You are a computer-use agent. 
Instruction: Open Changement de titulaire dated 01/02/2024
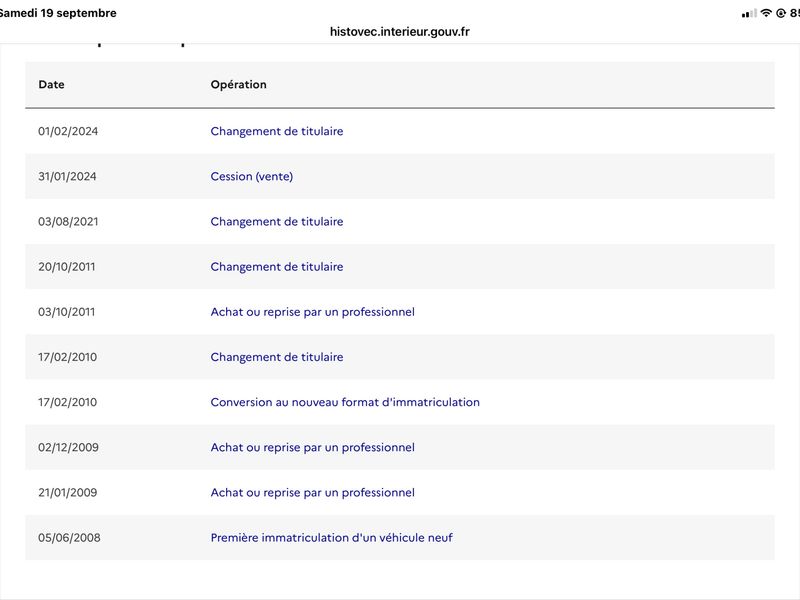click(x=277, y=131)
